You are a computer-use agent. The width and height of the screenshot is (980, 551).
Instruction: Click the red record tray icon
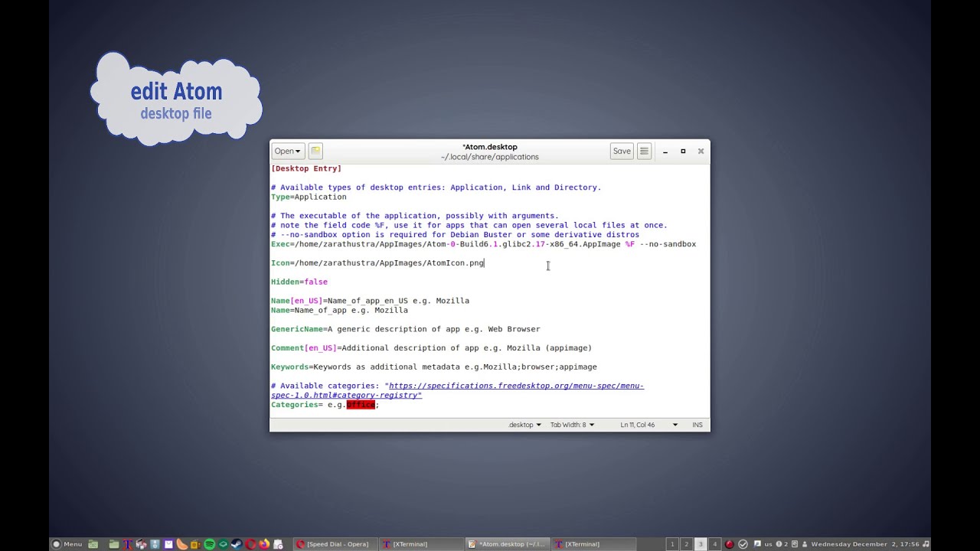click(729, 544)
